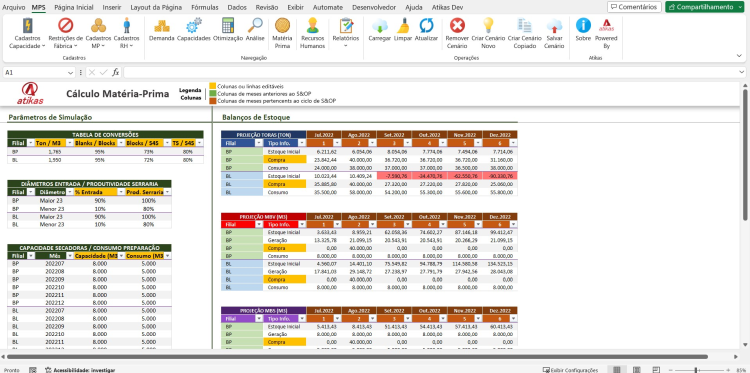This screenshot has width=750, height=373.
Task: Switch to the Fórmulas ribbon tab
Action: tap(205, 8)
